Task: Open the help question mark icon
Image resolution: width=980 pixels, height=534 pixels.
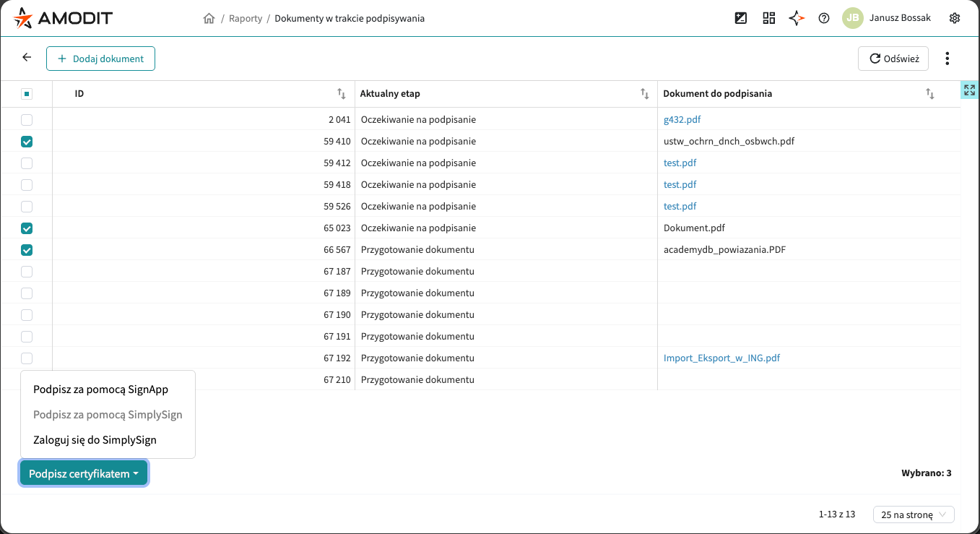Action: [823, 18]
